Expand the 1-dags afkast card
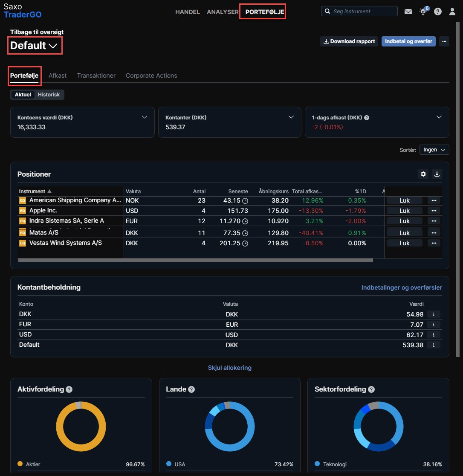 [439, 117]
